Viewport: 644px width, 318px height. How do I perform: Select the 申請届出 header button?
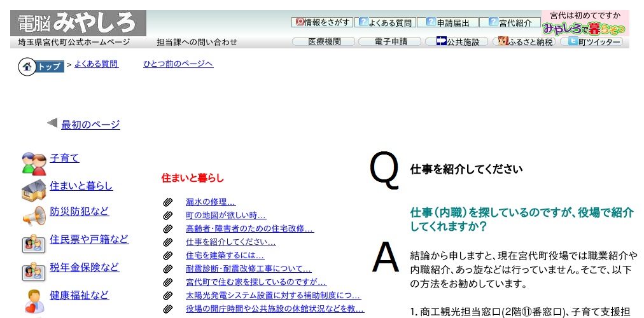(448, 22)
